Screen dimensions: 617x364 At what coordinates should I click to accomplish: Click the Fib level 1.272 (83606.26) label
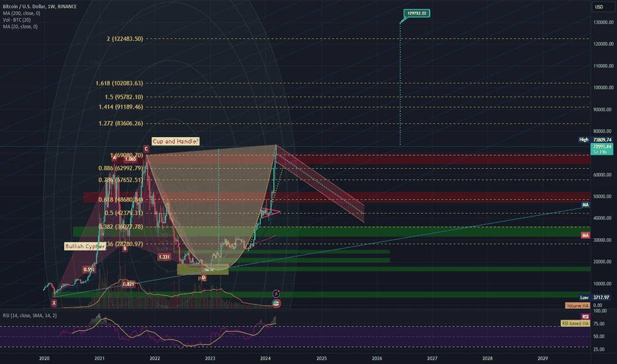point(120,124)
